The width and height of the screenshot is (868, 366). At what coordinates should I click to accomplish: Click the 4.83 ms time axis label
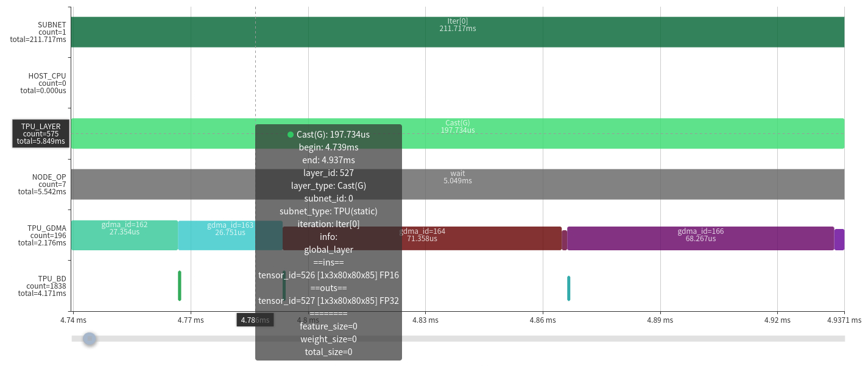(x=425, y=320)
